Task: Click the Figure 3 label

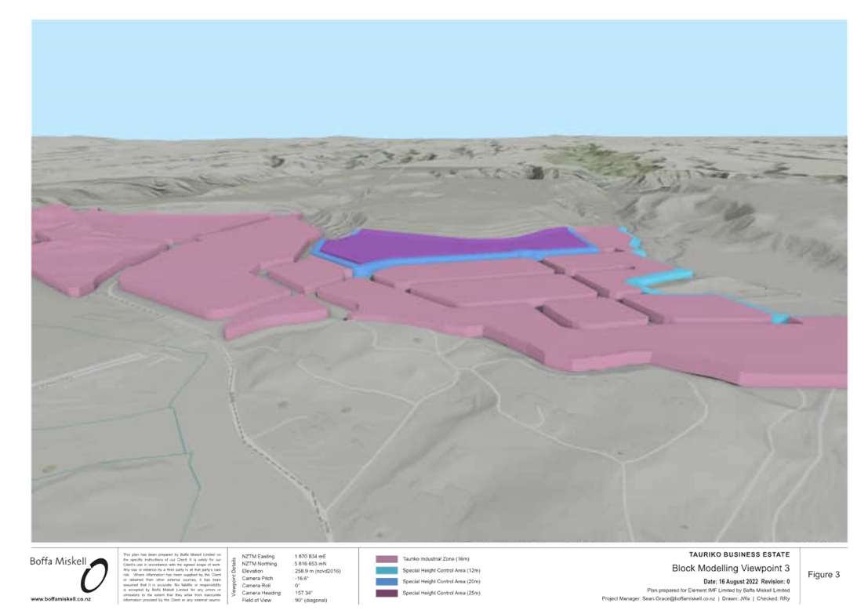Action: point(823,575)
